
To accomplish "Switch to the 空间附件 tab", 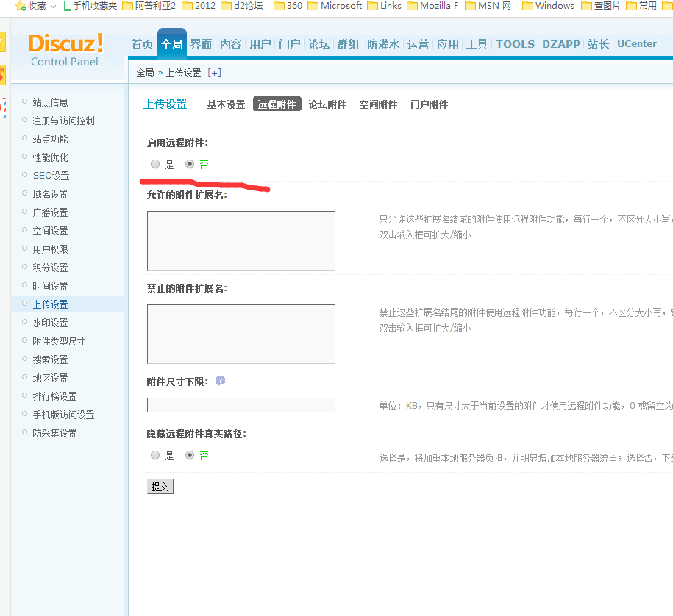I will pos(378,104).
